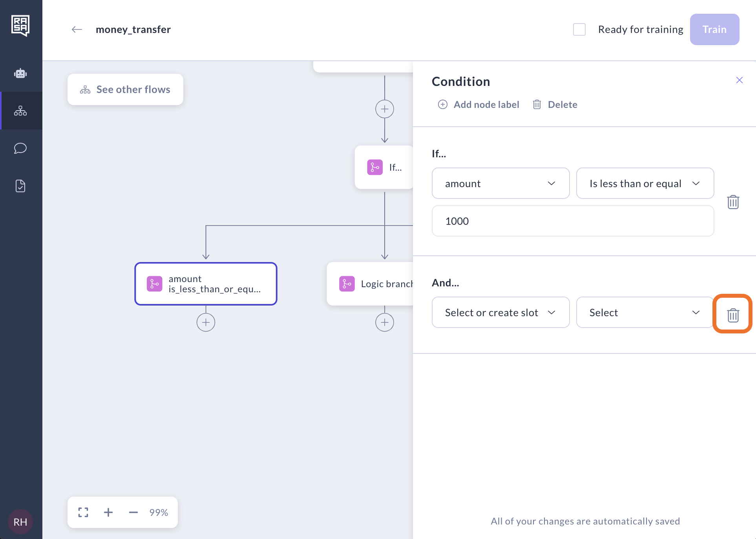Screen dimensions: 756x539
Task: Zoom out canvas with minus icon
Action: pos(133,512)
